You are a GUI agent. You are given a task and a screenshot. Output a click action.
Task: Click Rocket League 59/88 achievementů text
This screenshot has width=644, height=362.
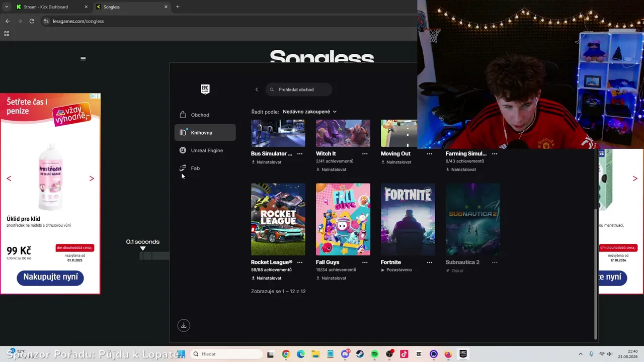coord(271,270)
